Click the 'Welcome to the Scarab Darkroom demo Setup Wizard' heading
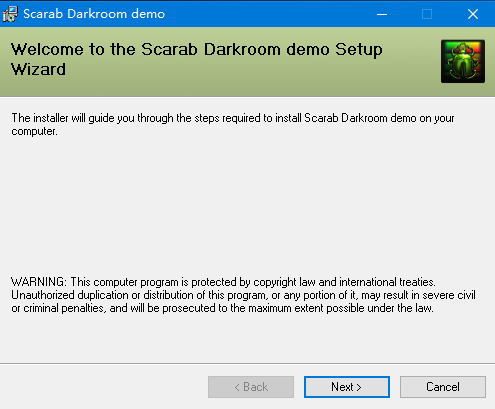Screen dimensions: 495x409 pyautogui.click(x=197, y=59)
